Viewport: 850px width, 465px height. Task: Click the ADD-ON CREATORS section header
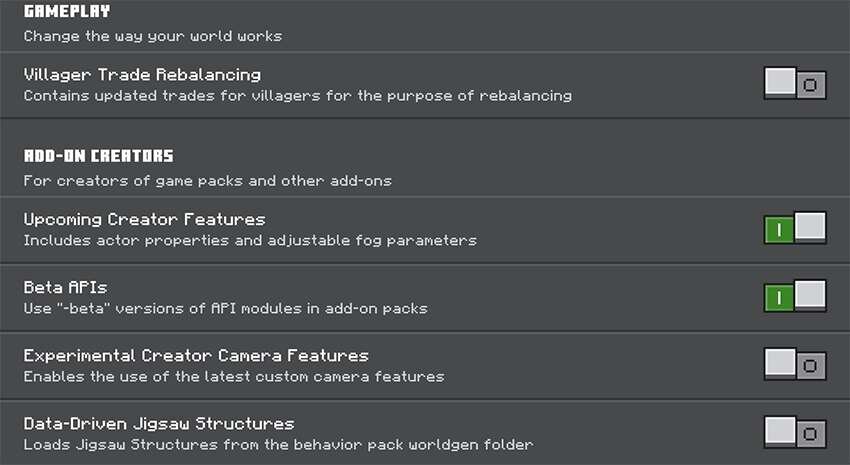(x=99, y=156)
